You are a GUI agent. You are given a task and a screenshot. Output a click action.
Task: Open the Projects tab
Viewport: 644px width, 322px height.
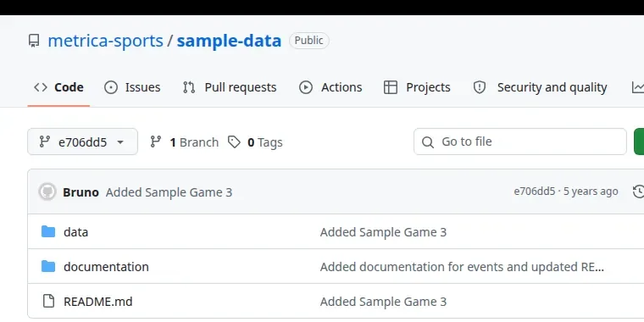(x=417, y=87)
